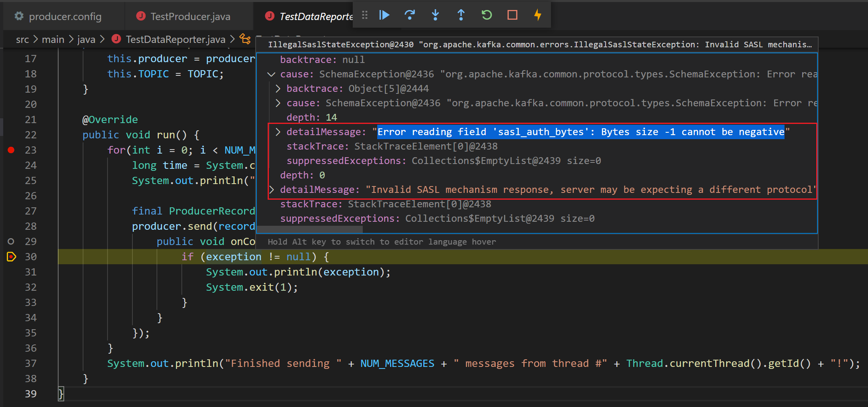Toggle the breakpoint on line 23
The height and width of the screenshot is (407, 868).
11,150
